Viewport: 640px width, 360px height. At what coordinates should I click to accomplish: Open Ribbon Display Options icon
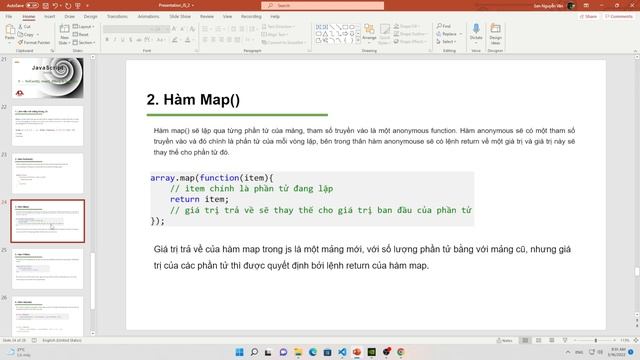[x=586, y=6]
